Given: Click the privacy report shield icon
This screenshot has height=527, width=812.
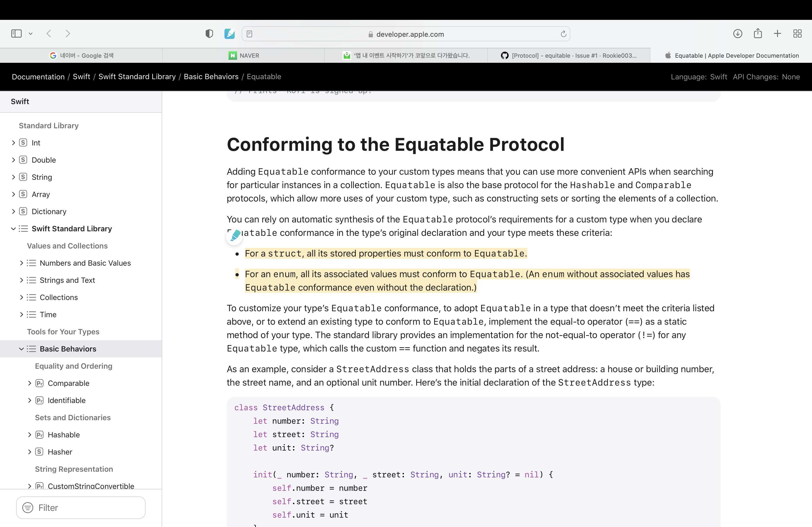Looking at the screenshot, I should coord(209,33).
